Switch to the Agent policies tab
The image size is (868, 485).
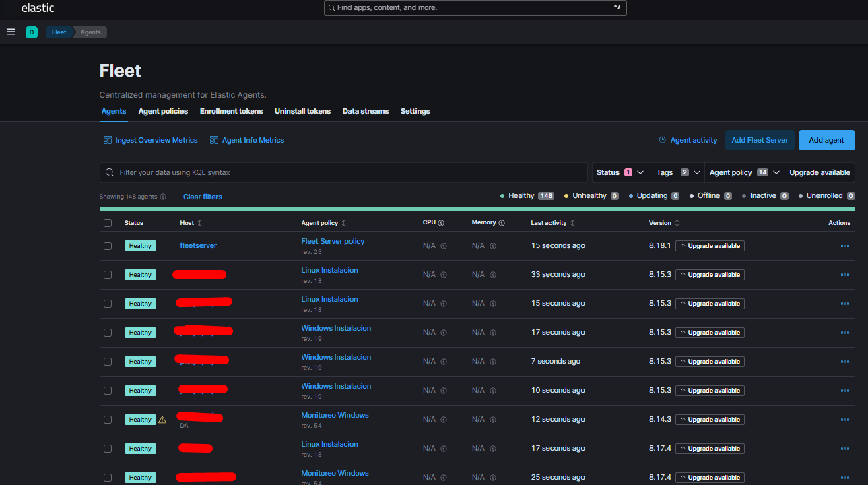(x=163, y=111)
